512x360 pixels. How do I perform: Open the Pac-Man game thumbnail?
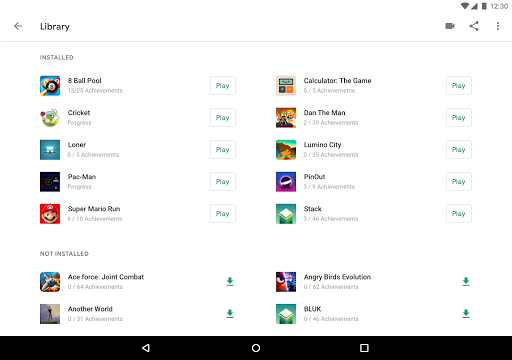(50, 182)
